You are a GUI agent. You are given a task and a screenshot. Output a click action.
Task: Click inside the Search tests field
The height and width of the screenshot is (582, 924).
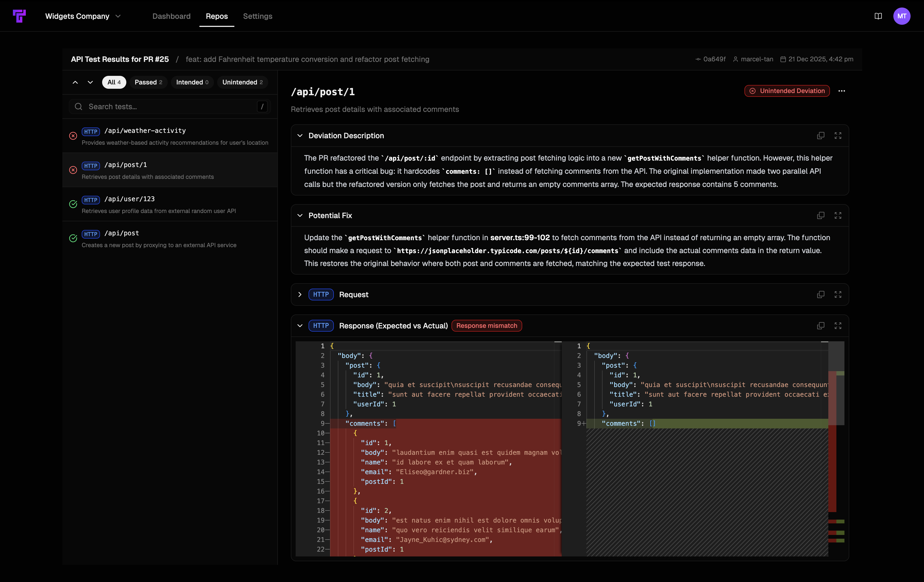[169, 106]
